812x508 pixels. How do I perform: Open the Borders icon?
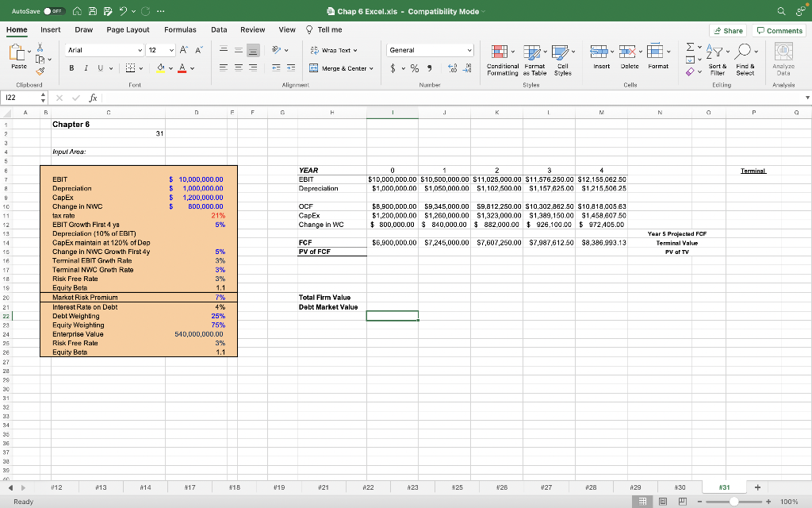click(x=130, y=68)
